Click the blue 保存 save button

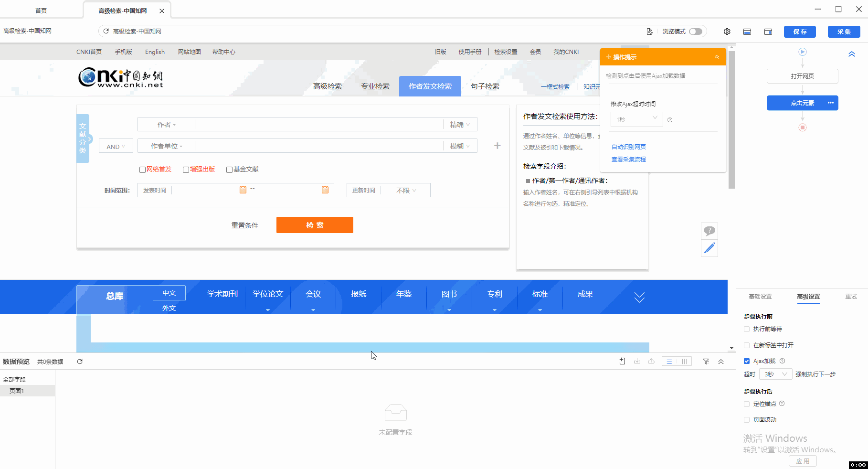800,32
